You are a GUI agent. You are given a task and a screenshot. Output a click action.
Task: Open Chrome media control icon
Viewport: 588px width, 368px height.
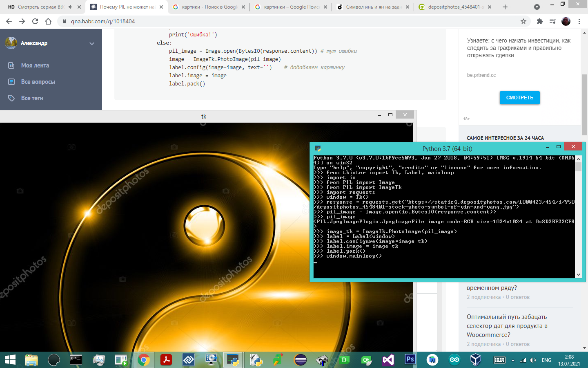(553, 21)
